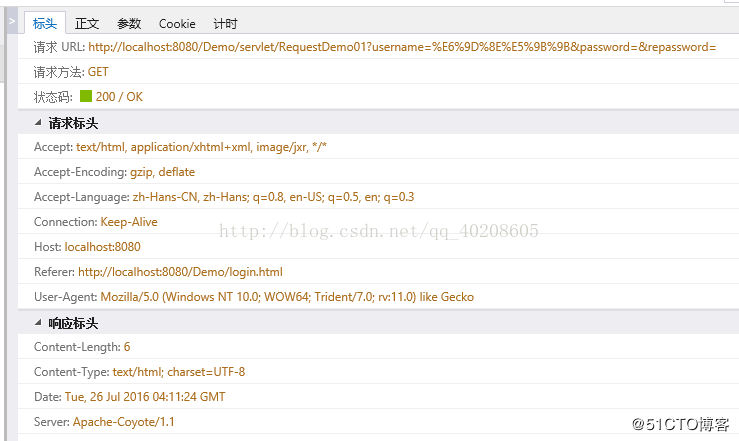Click the Connection Keep-Alive value
The image size is (739, 441).
pyautogui.click(x=129, y=222)
